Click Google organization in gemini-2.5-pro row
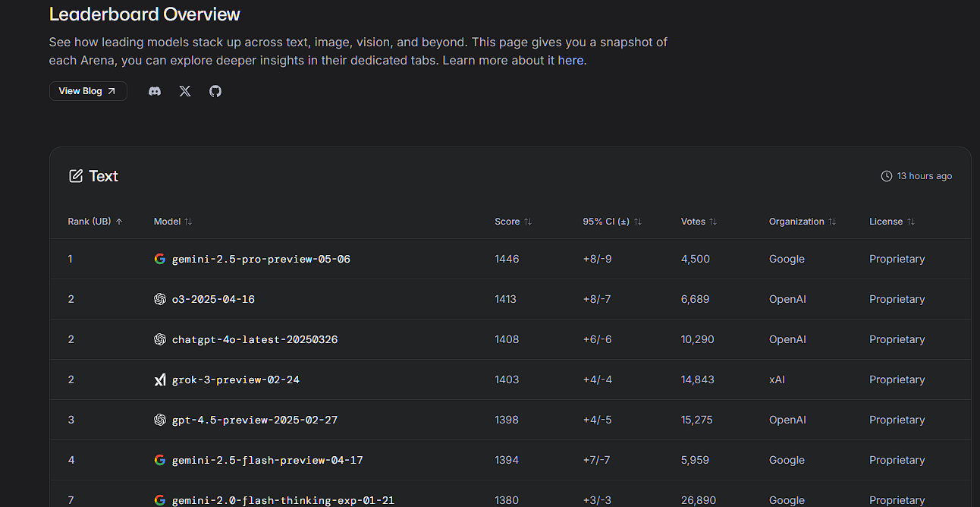This screenshot has width=980, height=507. pos(787,259)
